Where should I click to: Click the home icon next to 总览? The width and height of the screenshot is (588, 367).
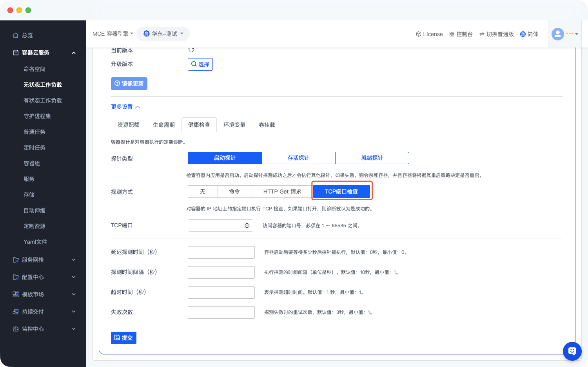coord(16,35)
